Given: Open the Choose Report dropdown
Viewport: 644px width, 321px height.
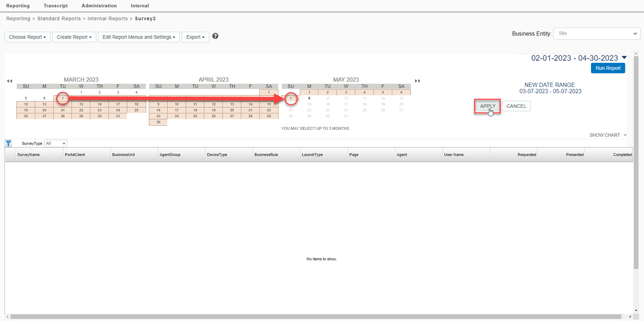Looking at the screenshot, I should click(27, 37).
